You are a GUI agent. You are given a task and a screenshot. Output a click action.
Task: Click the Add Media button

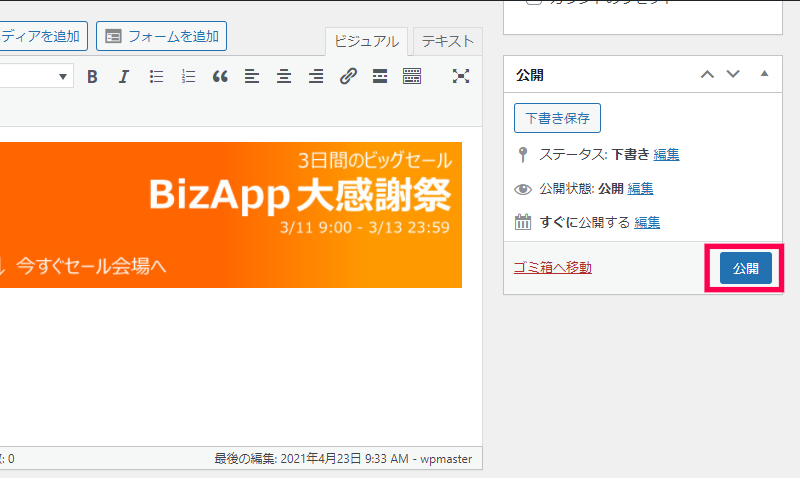[x=43, y=36]
